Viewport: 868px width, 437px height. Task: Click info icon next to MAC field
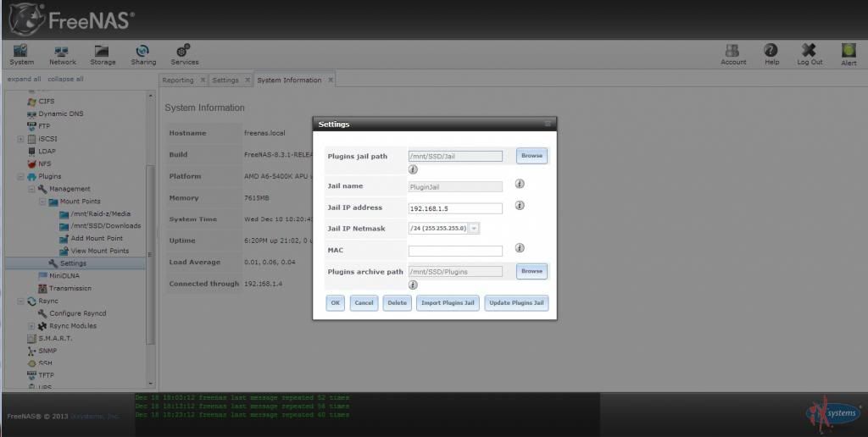[x=520, y=248]
